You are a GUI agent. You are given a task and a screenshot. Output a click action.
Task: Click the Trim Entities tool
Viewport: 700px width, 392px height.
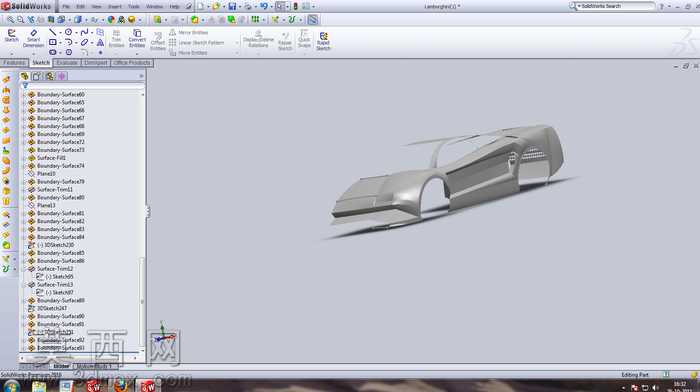coord(116,38)
